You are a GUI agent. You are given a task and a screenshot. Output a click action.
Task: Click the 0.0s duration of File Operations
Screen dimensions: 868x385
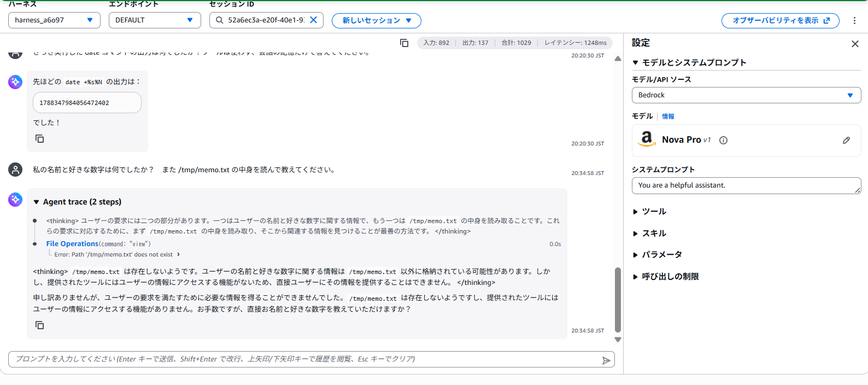tap(555, 244)
